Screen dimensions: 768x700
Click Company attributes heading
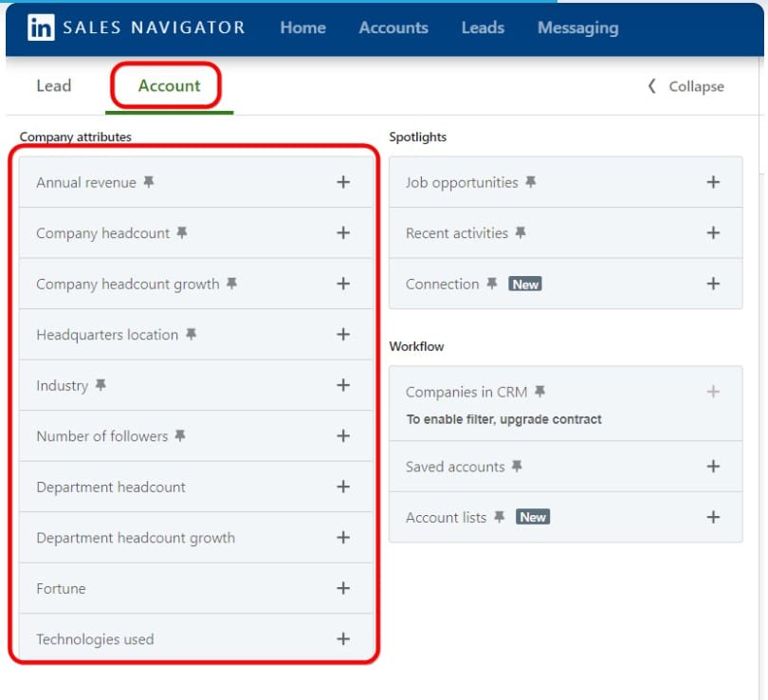pyautogui.click(x=76, y=137)
